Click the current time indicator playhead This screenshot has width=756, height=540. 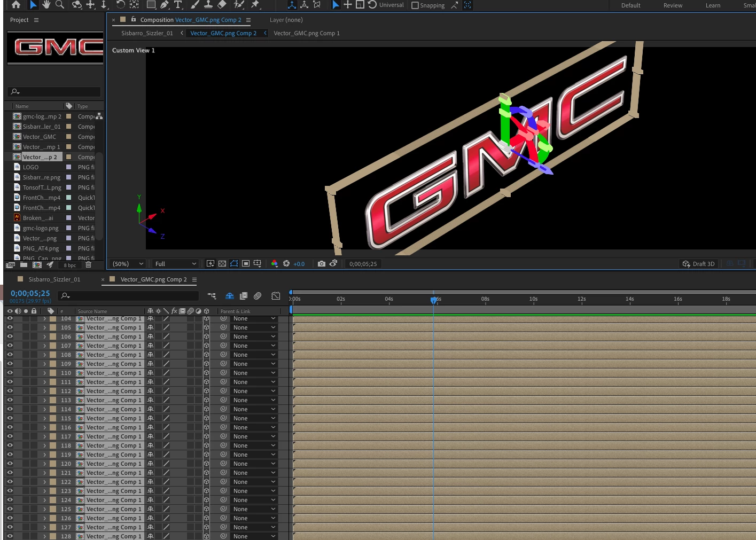tap(433, 300)
